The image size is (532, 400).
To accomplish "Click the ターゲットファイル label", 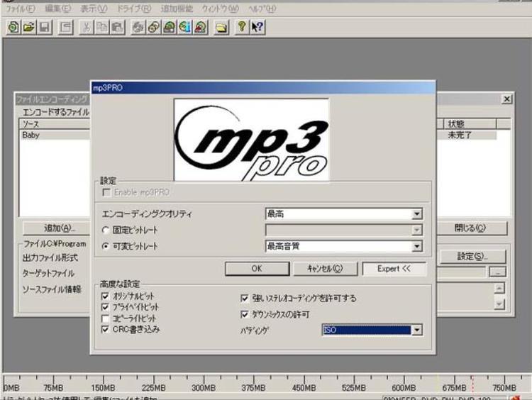I will 48,274.
